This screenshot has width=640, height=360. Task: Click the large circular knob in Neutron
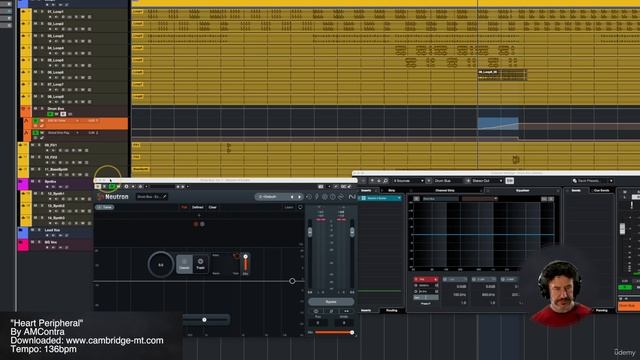click(160, 264)
